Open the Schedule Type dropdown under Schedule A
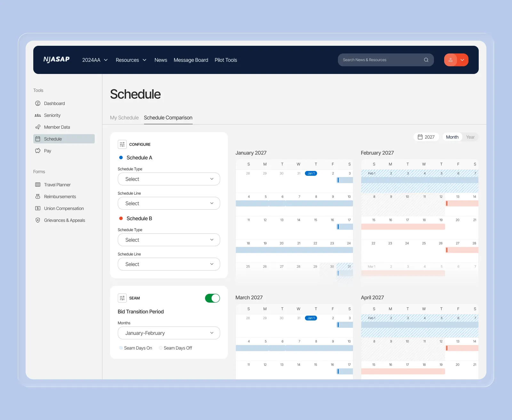 point(169,179)
